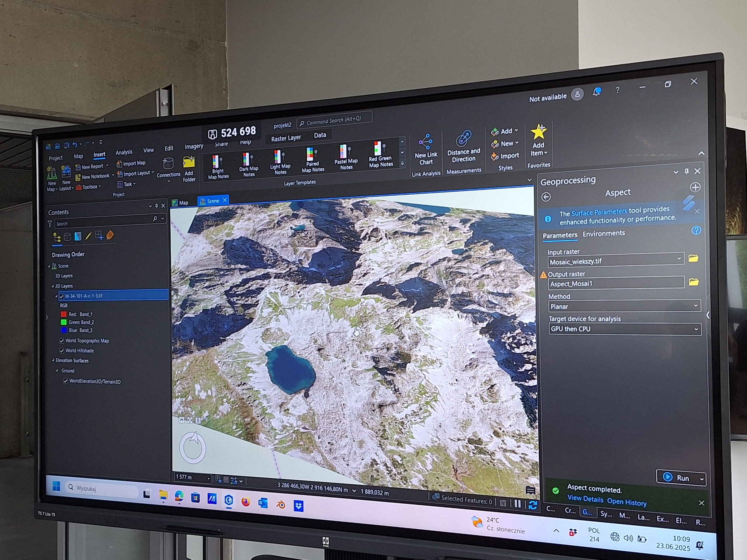Image resolution: width=747 pixels, height=560 pixels.
Task: Open Run button dropdown arrow
Action: coord(701,479)
